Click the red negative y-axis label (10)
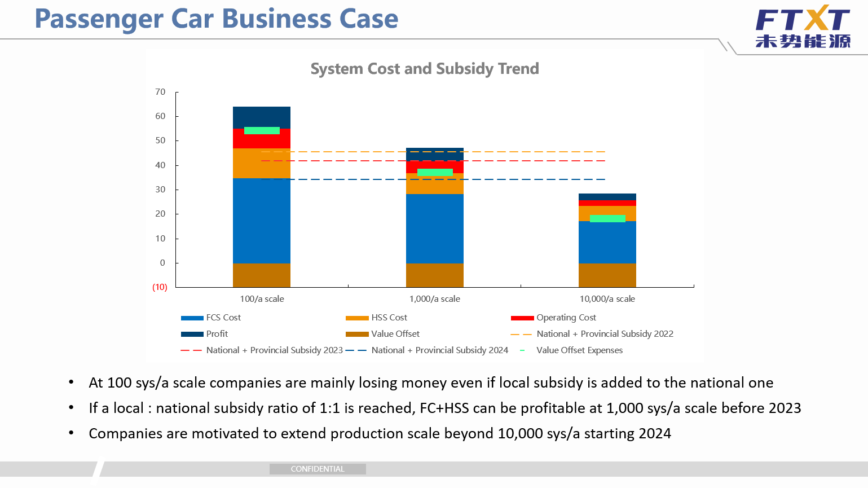Image resolution: width=868 pixels, height=488 pixels. (160, 287)
